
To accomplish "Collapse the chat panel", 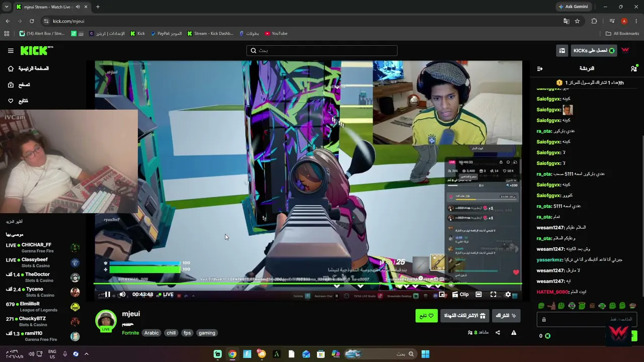I will click(x=540, y=68).
